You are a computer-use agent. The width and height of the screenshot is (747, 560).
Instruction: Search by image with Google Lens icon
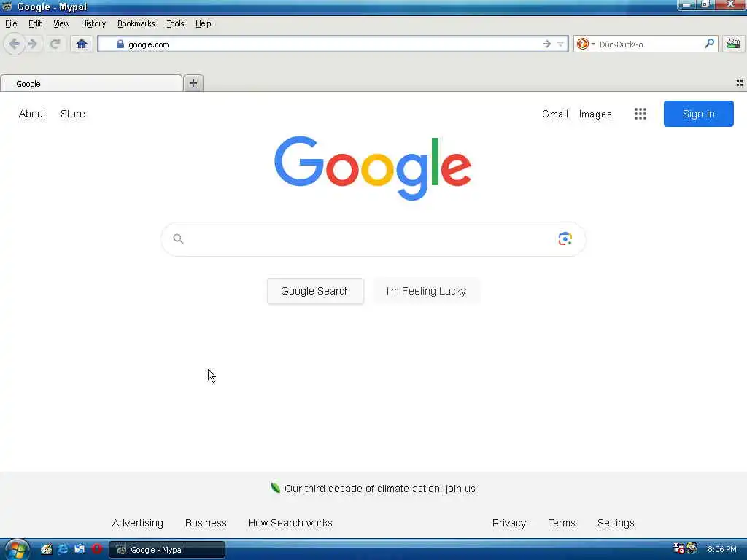click(565, 238)
